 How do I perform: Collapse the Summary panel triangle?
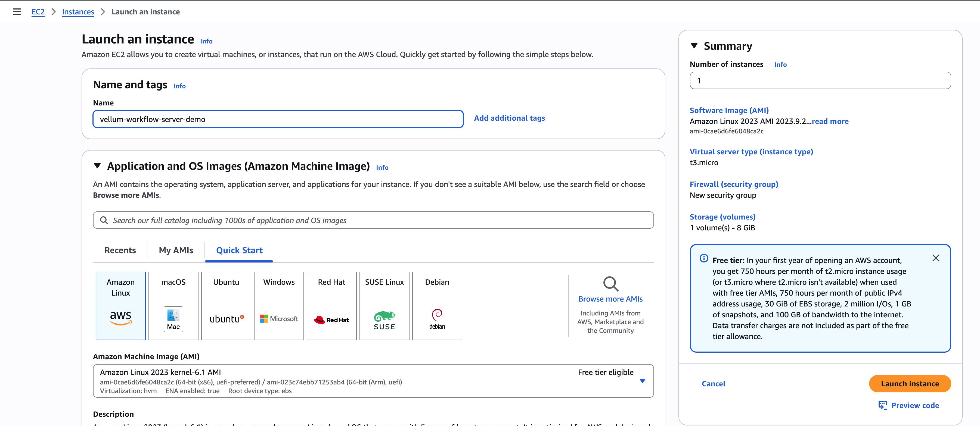coord(694,46)
